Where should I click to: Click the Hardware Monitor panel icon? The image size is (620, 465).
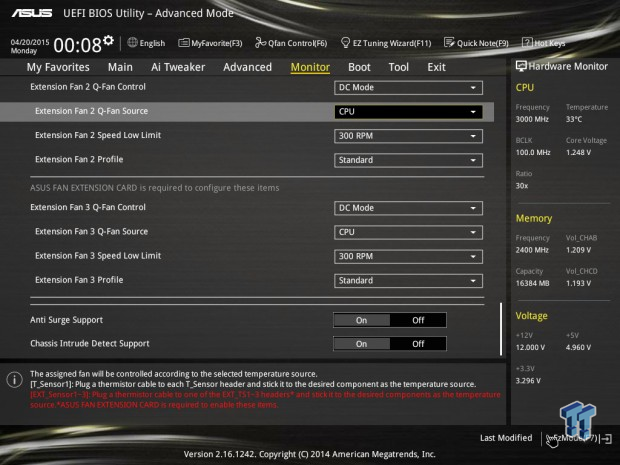pos(521,66)
